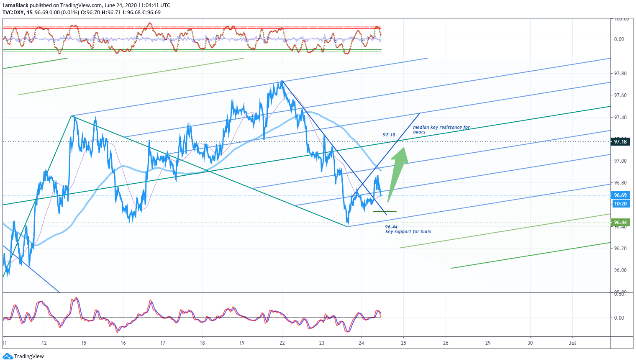Click the 97.00 price axis tick

(620, 161)
